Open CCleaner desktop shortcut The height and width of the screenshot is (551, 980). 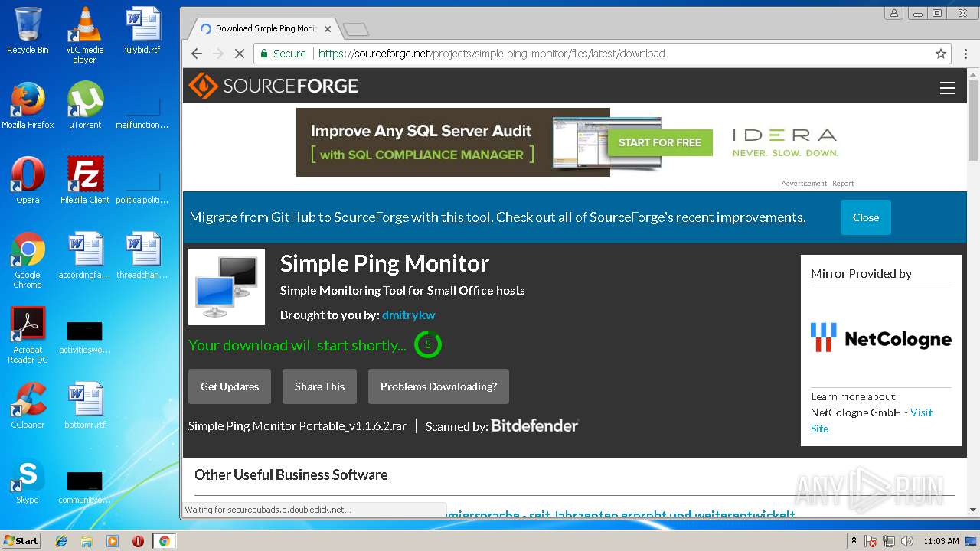coord(28,406)
